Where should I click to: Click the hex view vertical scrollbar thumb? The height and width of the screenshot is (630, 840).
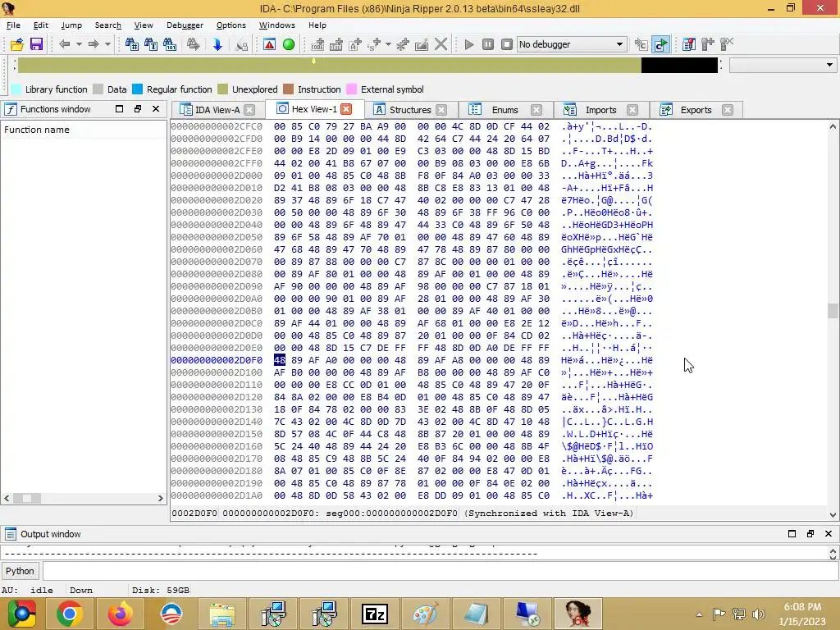click(x=833, y=311)
